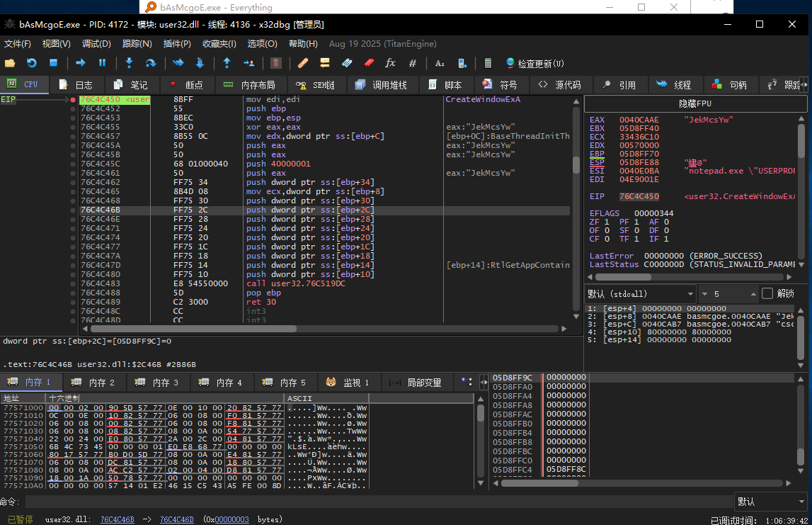Image resolution: width=812 pixels, height=525 pixels.
Task: Pause execution using the pause toolbar icon
Action: [102, 63]
